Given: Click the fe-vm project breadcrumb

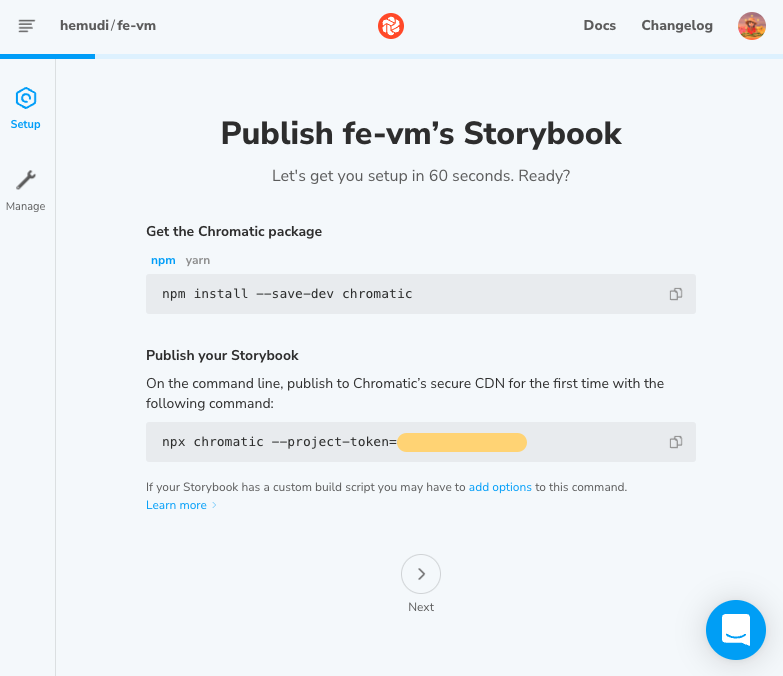Looking at the screenshot, I should tap(136, 25).
